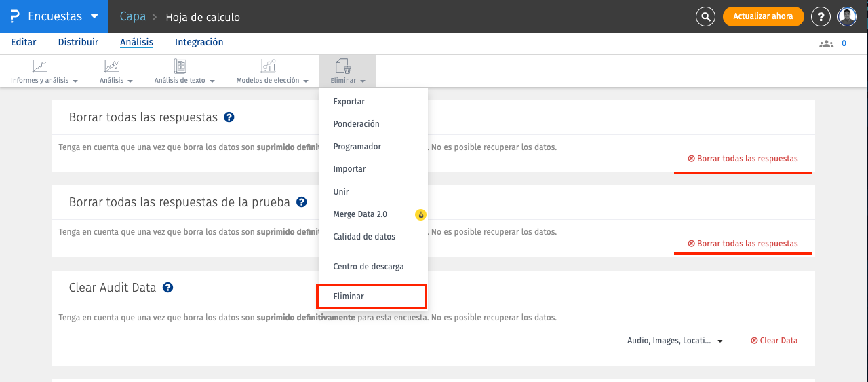The image size is (868, 382).
Task: Click the Análisis chart toolbar icon
Action: pyautogui.click(x=112, y=66)
